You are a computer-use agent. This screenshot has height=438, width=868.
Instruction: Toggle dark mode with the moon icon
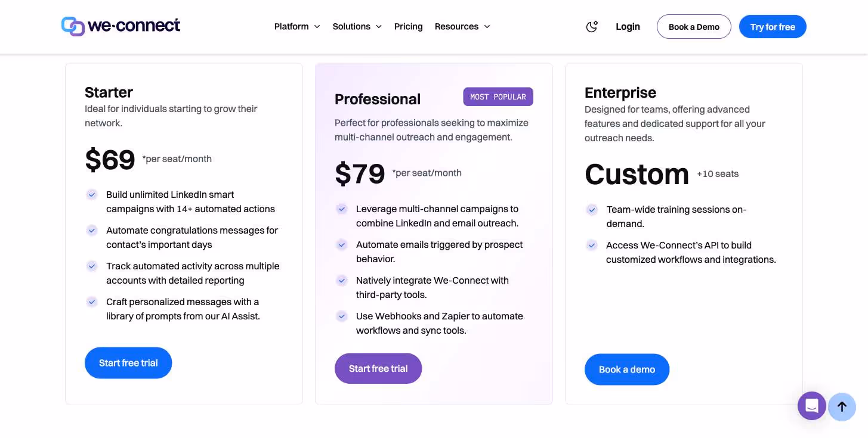pos(591,26)
